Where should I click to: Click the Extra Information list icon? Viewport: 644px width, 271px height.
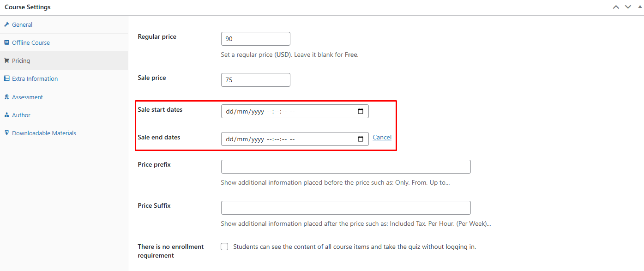click(x=6, y=78)
